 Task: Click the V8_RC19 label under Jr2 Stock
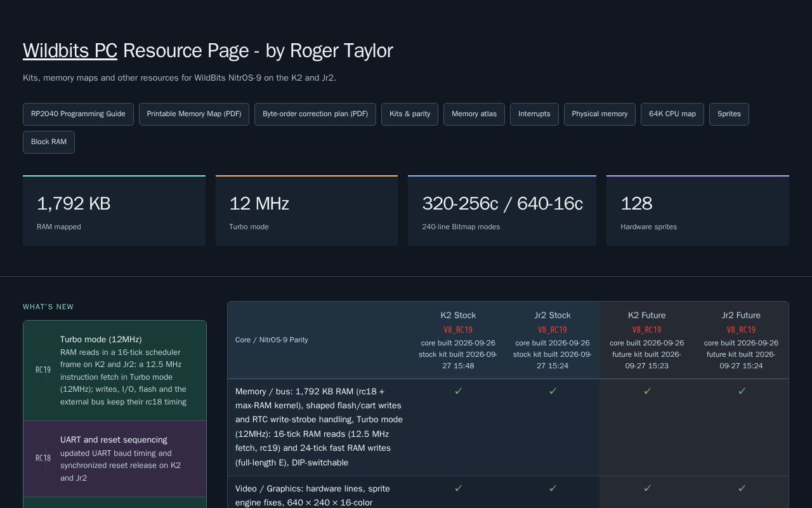tap(553, 330)
